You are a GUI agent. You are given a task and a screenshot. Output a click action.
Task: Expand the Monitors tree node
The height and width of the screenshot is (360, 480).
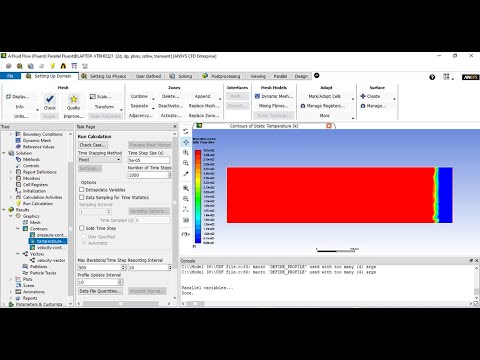tap(11, 178)
